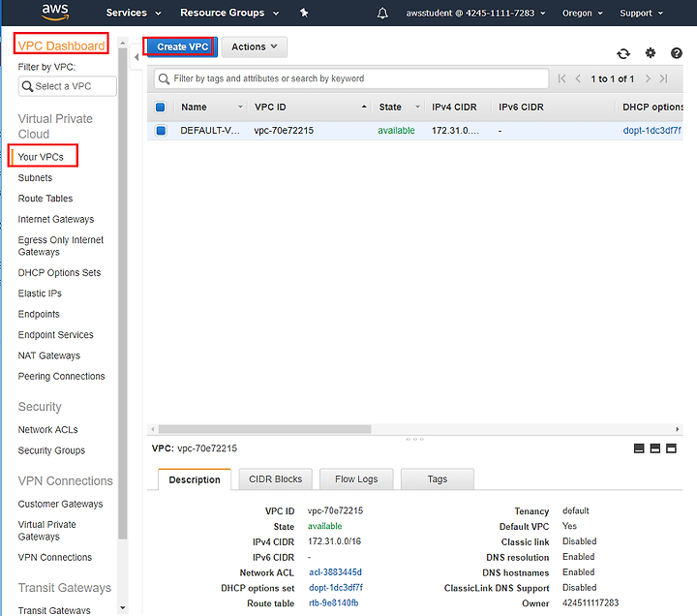Maximize the details pane layout icon
Viewport: 697px width, 616px height.
pyautogui.click(x=671, y=448)
